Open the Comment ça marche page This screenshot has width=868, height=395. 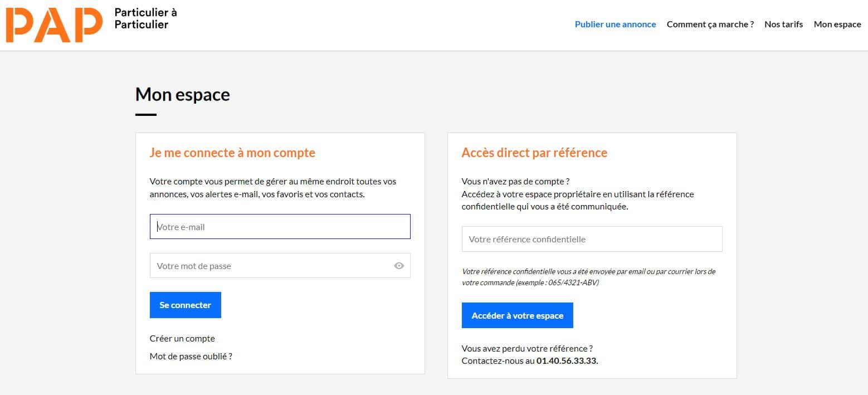click(x=710, y=24)
